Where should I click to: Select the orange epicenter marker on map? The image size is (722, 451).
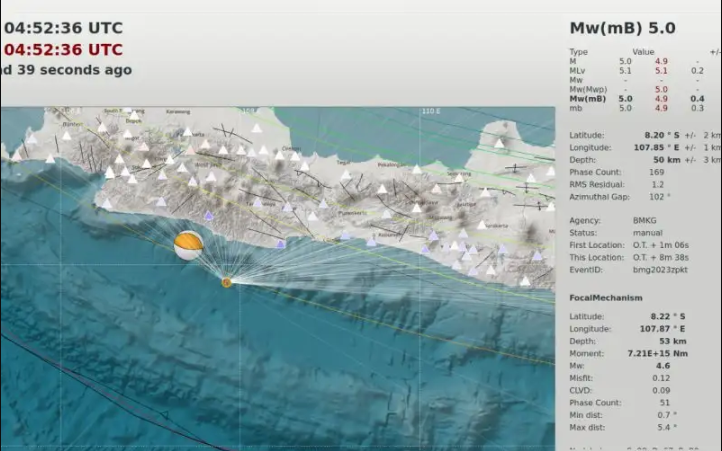point(227,283)
